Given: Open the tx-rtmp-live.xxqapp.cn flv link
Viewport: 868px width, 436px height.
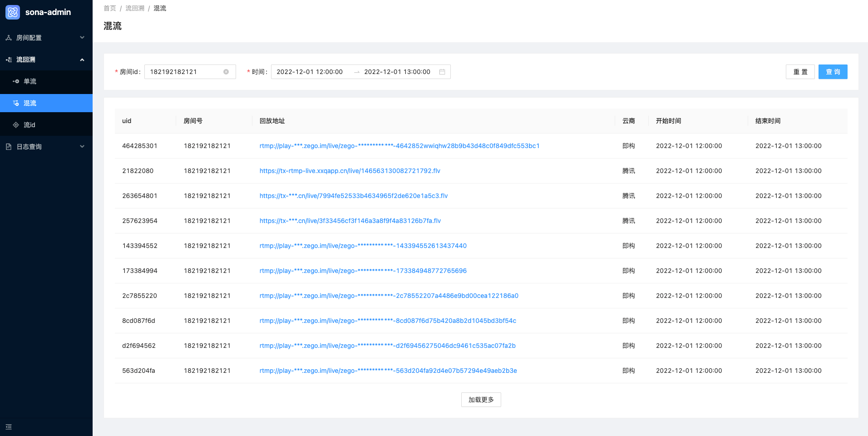Looking at the screenshot, I should (x=350, y=171).
